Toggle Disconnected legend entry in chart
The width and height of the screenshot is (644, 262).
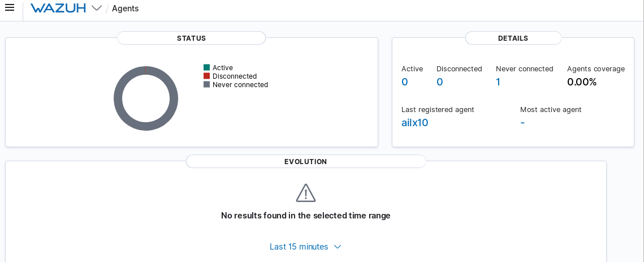coord(234,76)
